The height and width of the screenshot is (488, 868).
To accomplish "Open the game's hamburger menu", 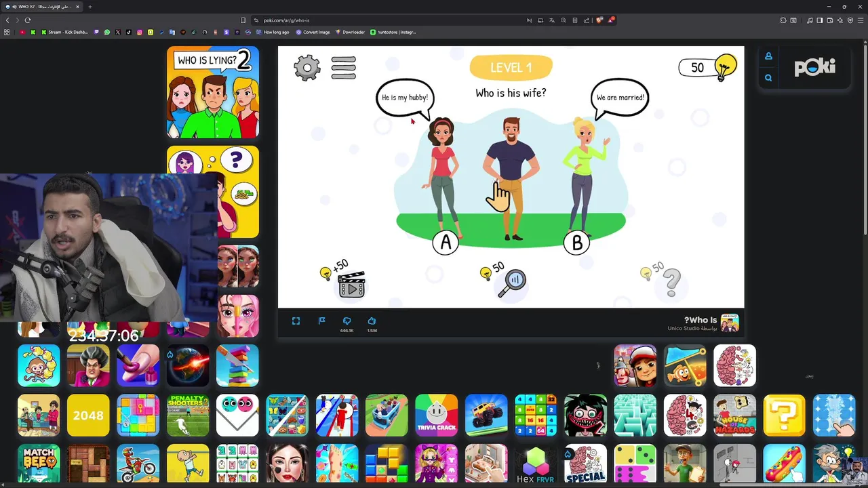I will click(x=343, y=68).
